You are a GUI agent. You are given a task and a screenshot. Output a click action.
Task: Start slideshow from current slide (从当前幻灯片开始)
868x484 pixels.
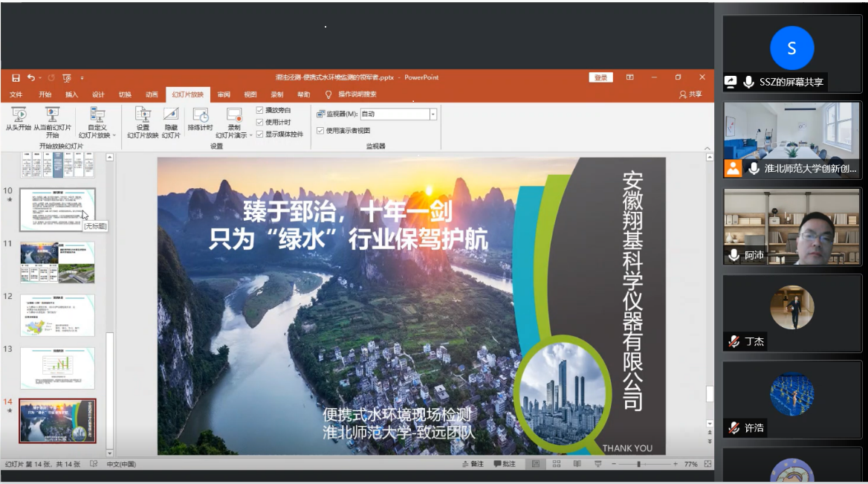tap(52, 123)
